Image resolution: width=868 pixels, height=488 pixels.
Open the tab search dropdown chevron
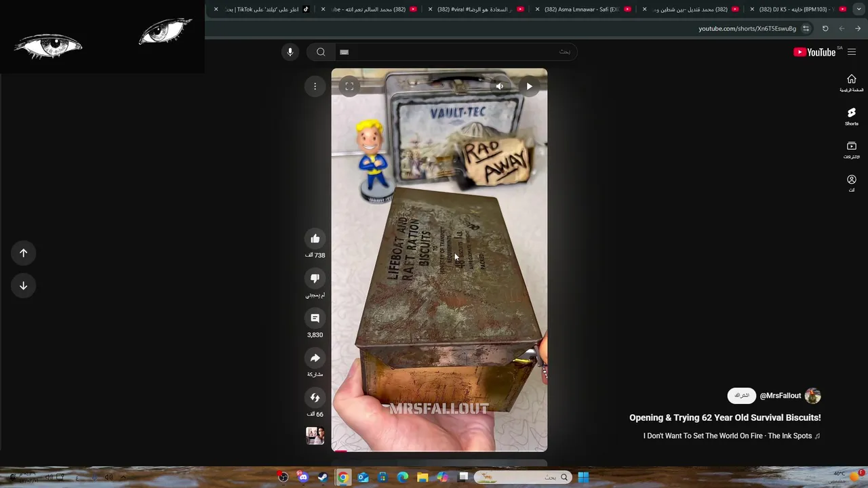[859, 9]
